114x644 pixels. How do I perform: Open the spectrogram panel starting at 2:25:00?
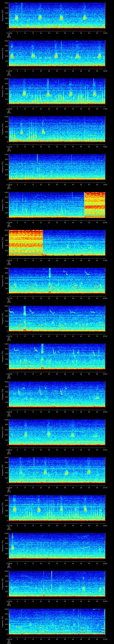(x=57, y=432)
